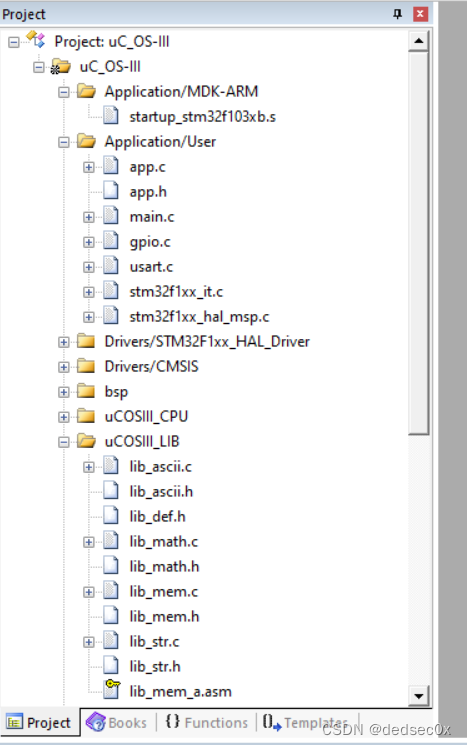Click the scrollbar down arrow
This screenshot has width=467, height=745.
coord(419,696)
